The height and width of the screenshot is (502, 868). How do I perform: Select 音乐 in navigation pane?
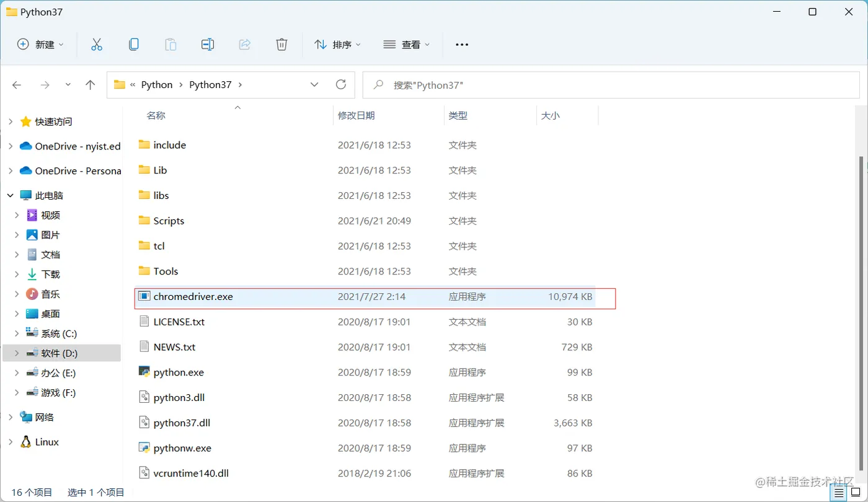[50, 294]
